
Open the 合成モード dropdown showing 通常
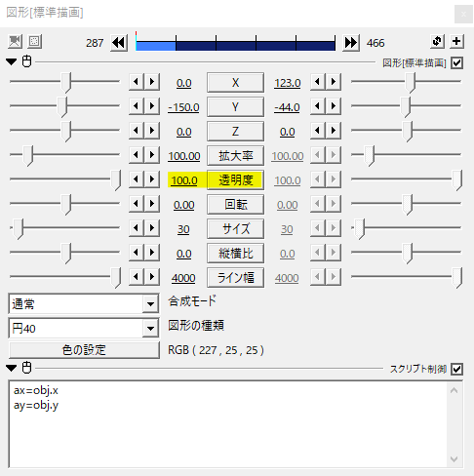coord(84,303)
